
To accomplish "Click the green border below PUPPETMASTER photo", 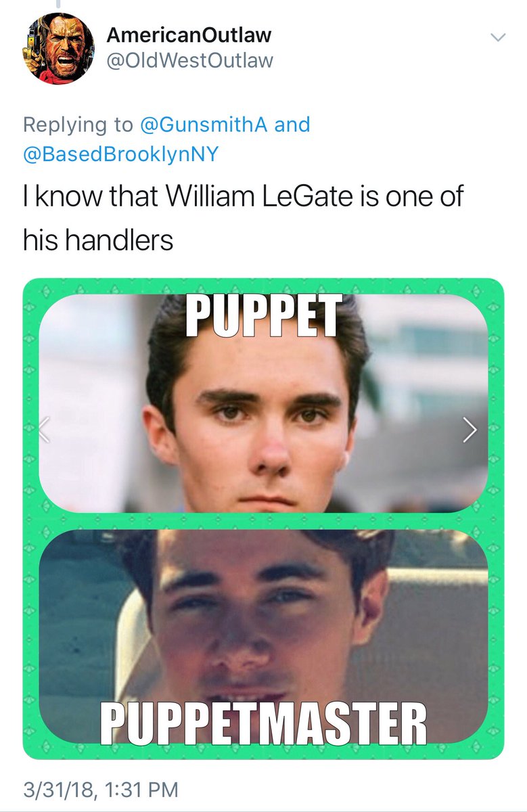I will 263,750.
